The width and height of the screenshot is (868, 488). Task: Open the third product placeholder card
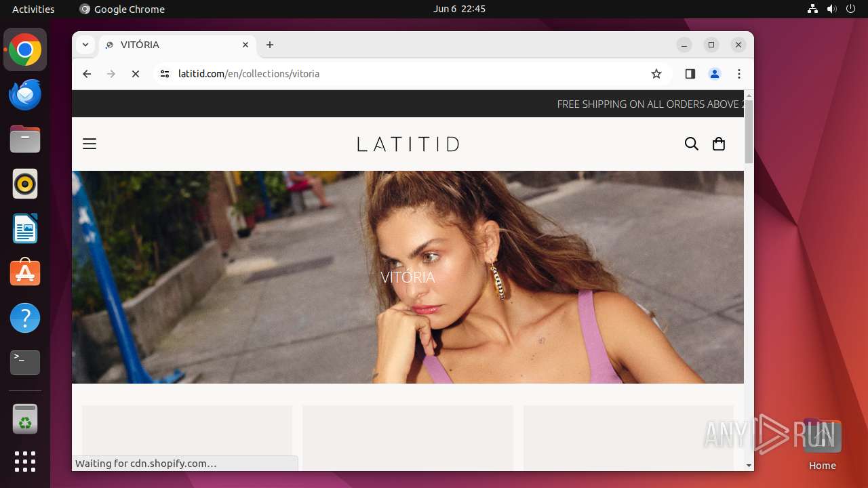pyautogui.click(x=629, y=437)
